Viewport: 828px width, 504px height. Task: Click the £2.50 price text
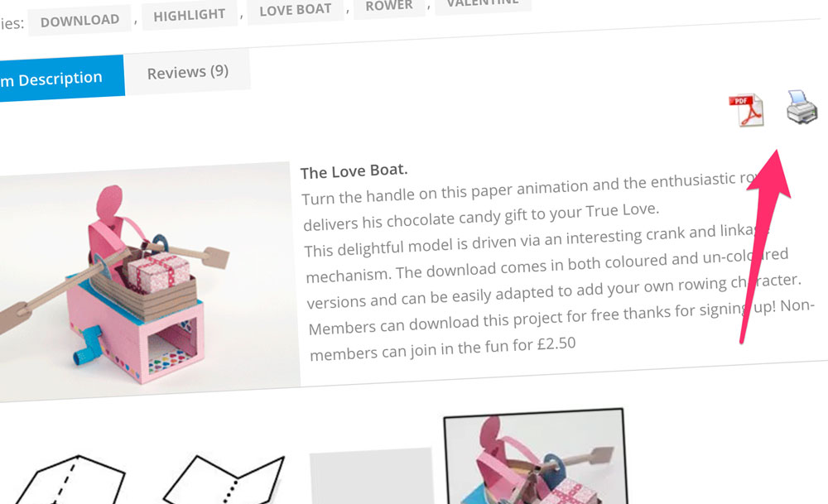pyautogui.click(x=556, y=343)
